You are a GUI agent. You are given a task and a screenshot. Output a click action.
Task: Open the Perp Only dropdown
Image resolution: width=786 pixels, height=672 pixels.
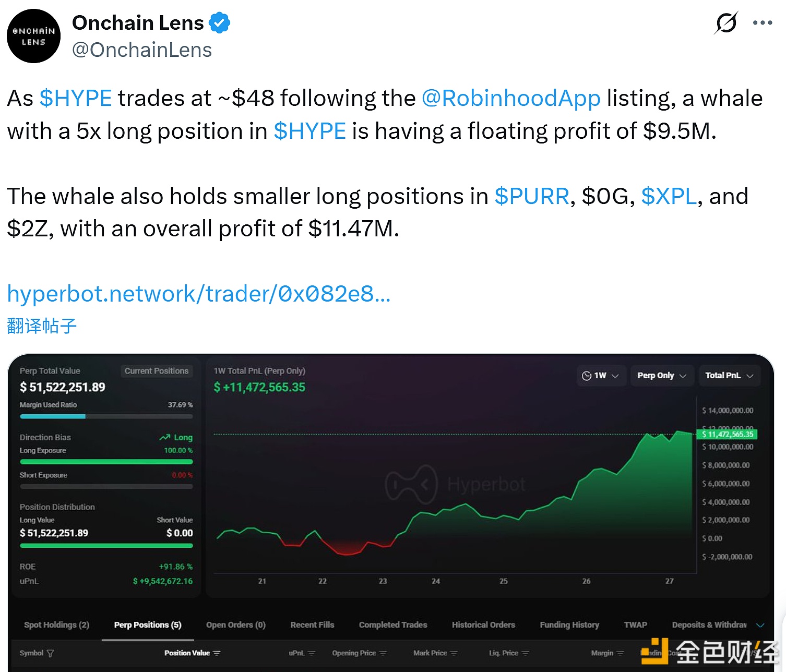tap(661, 376)
